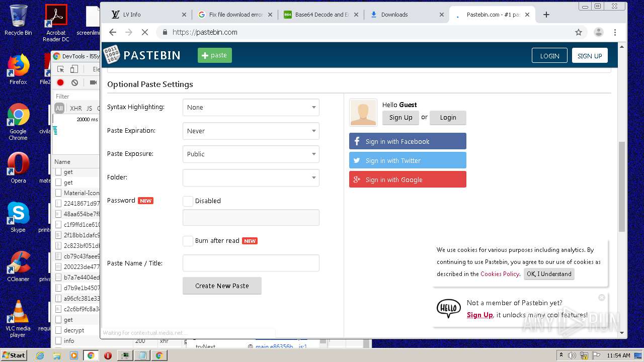The width and height of the screenshot is (644, 362).
Task: Open Windows Explorer folder in taskbar
Action: (57, 355)
